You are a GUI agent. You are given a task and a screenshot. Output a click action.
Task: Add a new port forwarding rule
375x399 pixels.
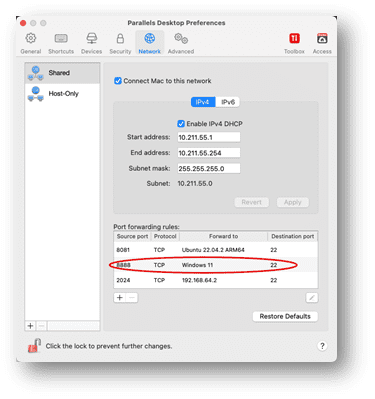coord(120,298)
